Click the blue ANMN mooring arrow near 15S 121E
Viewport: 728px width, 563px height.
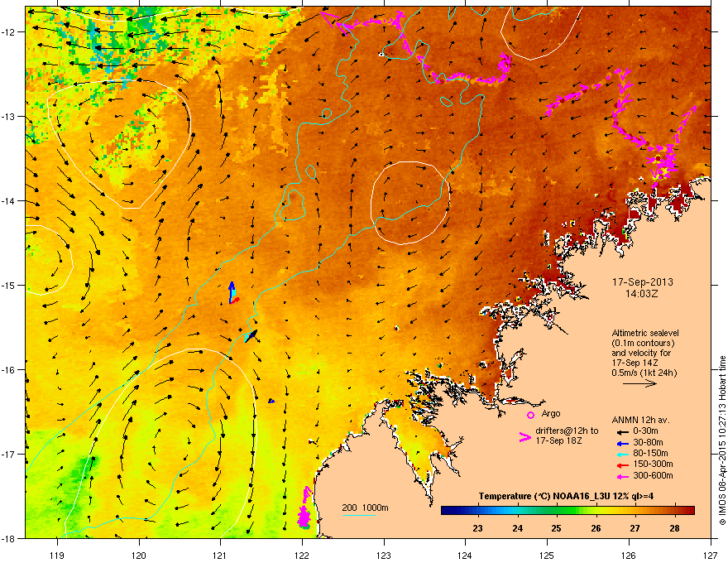coord(231,291)
